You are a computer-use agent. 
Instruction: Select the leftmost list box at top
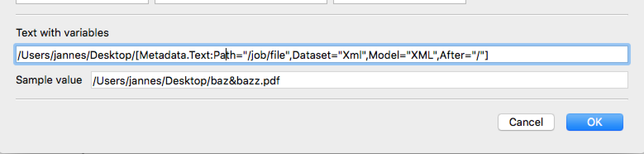click(x=82, y=2)
